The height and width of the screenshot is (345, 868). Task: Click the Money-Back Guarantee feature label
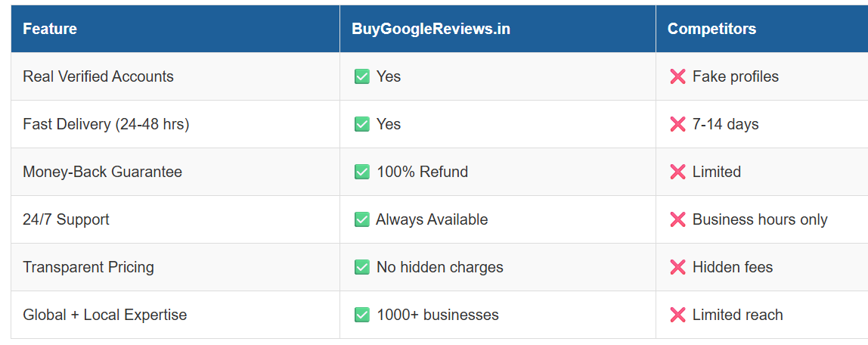pyautogui.click(x=102, y=172)
